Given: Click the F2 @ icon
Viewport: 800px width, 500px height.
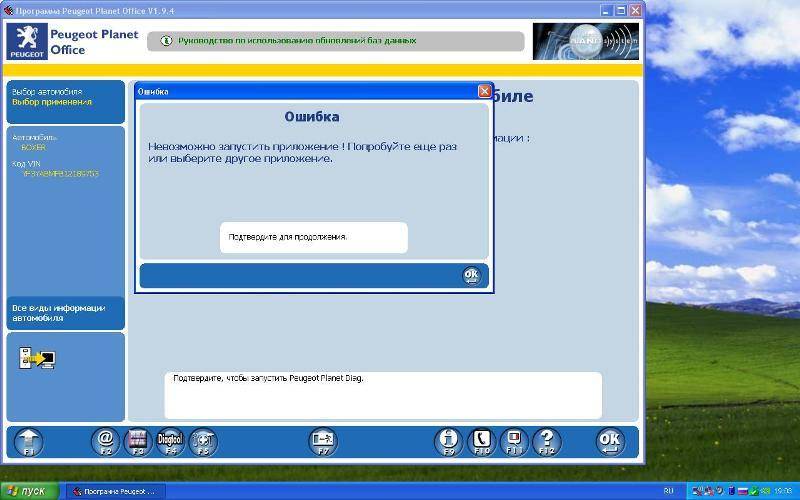Looking at the screenshot, I should (x=105, y=440).
